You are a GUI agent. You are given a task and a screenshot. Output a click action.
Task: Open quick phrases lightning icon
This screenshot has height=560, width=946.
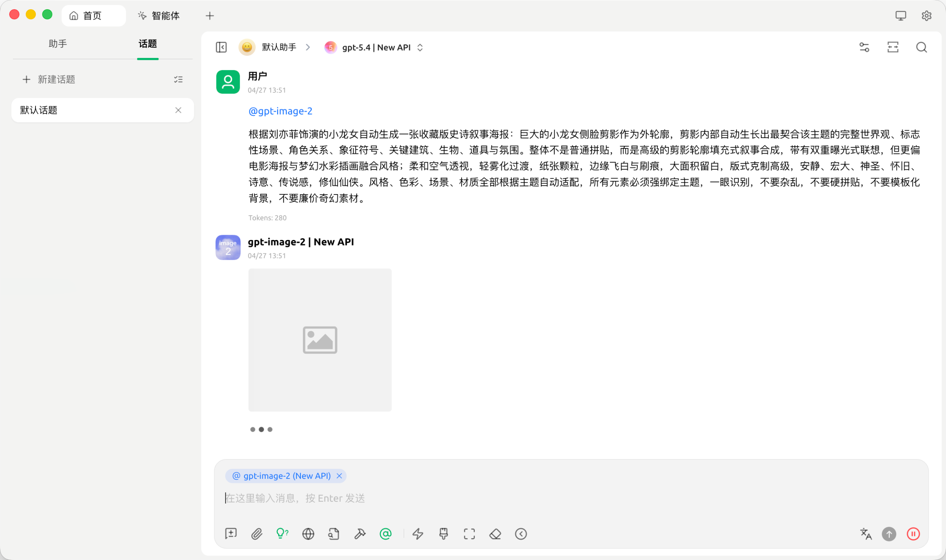click(418, 533)
